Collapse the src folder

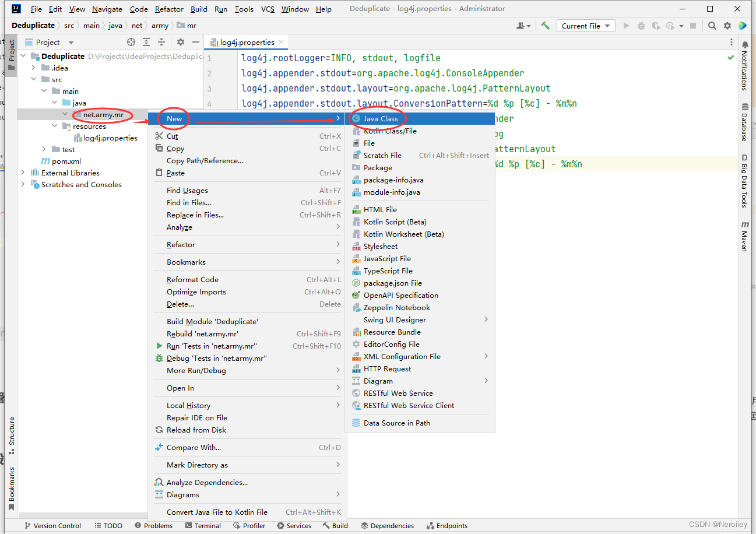point(34,79)
